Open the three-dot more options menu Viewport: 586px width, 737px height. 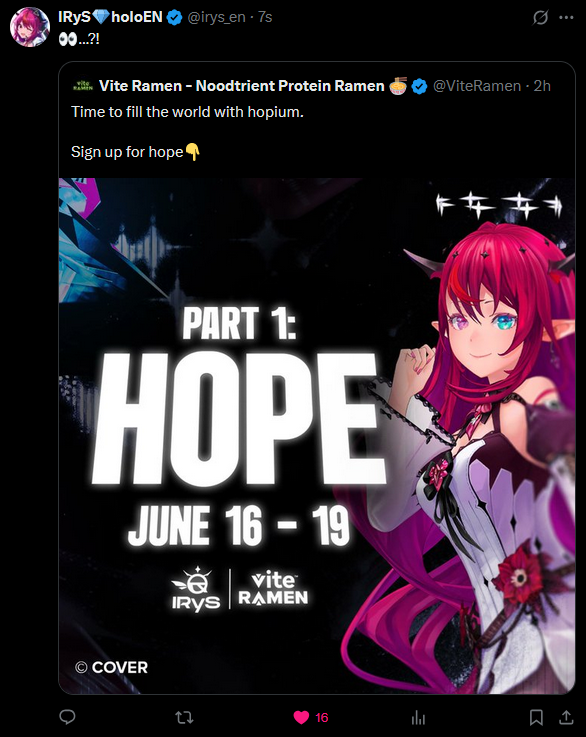(x=566, y=17)
